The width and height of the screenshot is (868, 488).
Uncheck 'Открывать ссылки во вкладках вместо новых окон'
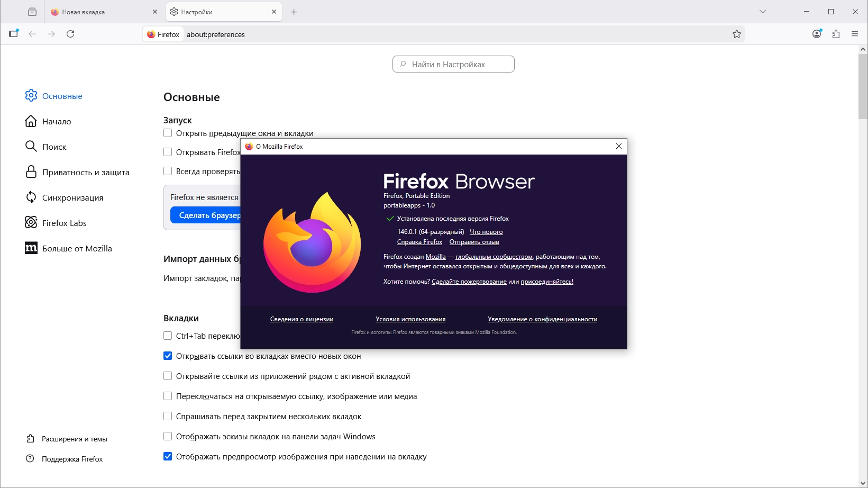coord(168,356)
